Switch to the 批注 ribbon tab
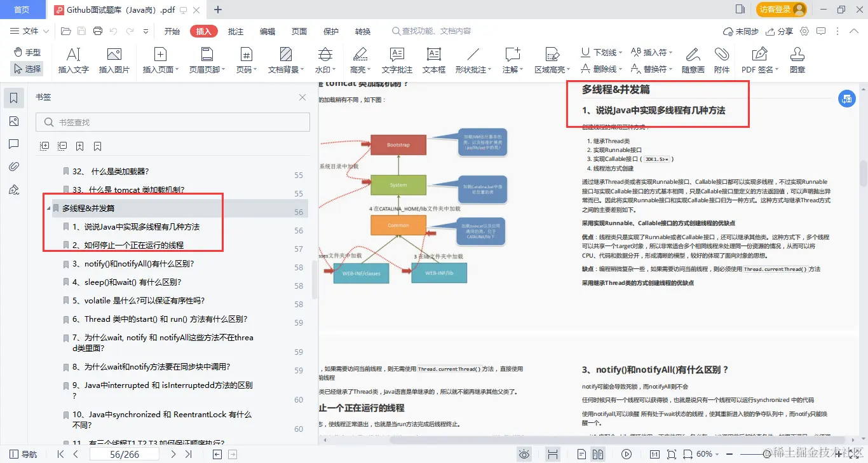Screen dimensions: 868x463 coord(235,31)
